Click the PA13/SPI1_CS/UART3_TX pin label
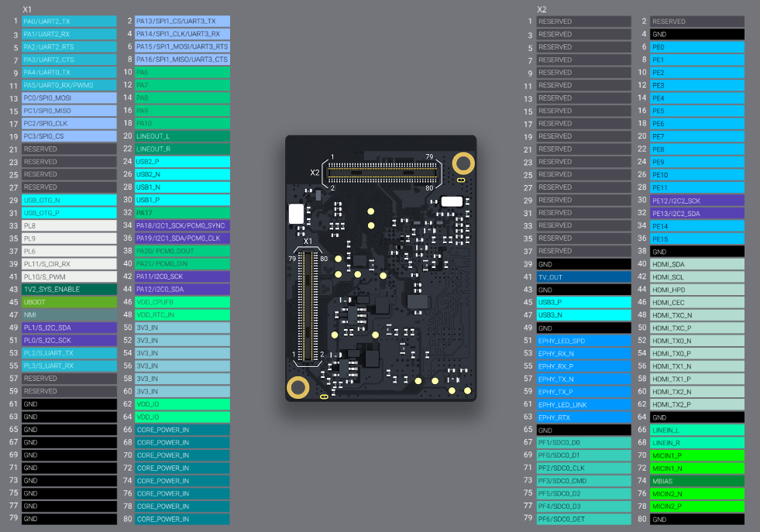 click(x=182, y=22)
